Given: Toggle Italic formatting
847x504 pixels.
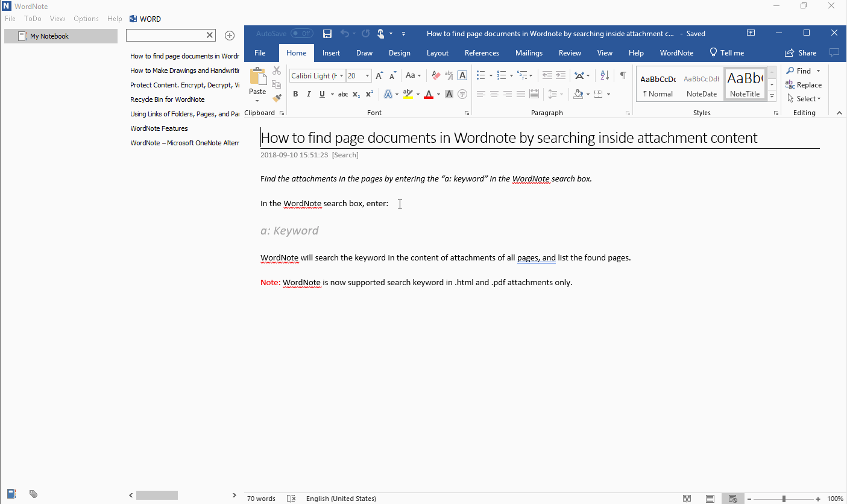Looking at the screenshot, I should coord(309,94).
